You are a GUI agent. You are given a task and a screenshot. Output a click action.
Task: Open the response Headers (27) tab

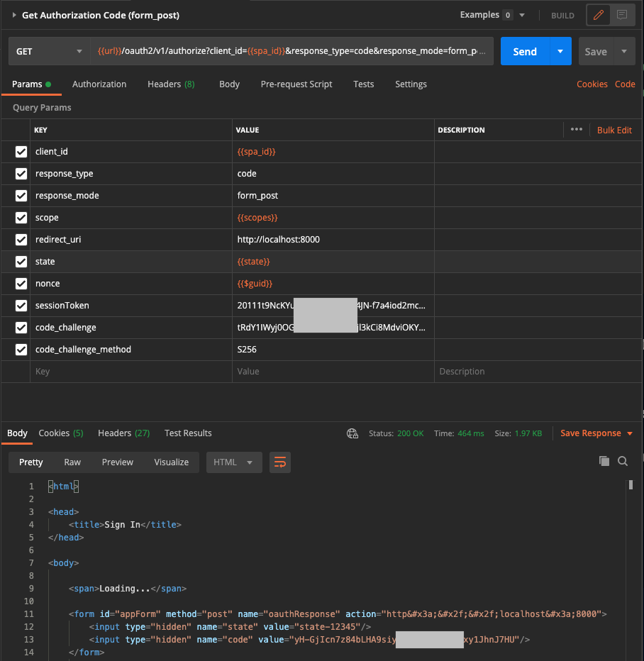(123, 433)
